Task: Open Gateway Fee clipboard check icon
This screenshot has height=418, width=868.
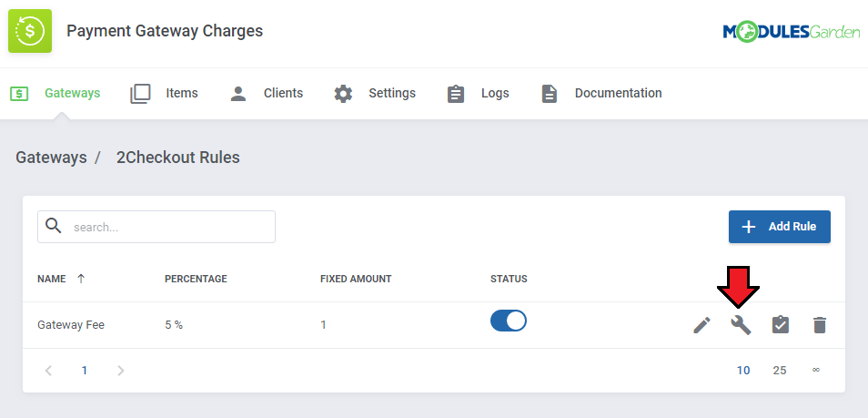Action: [x=781, y=325]
